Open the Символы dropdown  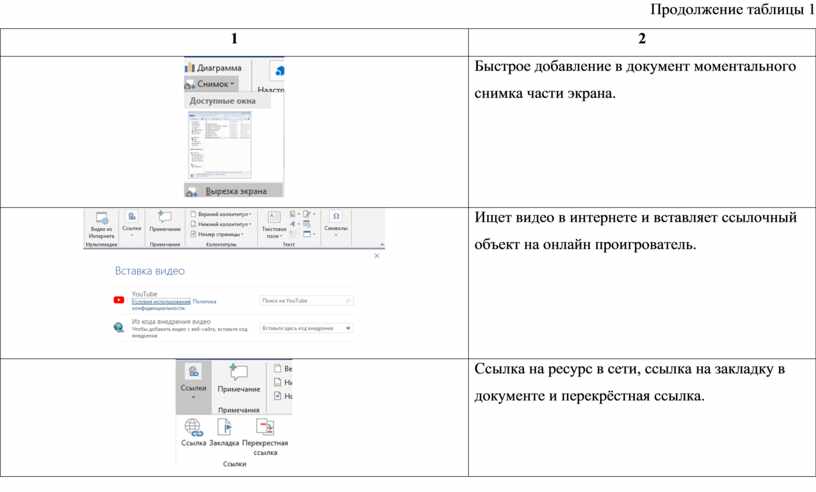point(336,224)
